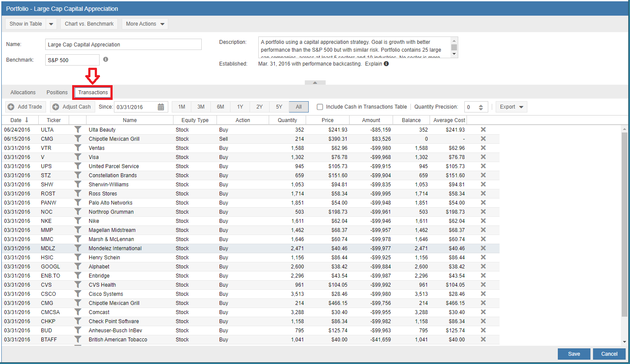Open the Positions tab
630x364 pixels.
coord(57,93)
